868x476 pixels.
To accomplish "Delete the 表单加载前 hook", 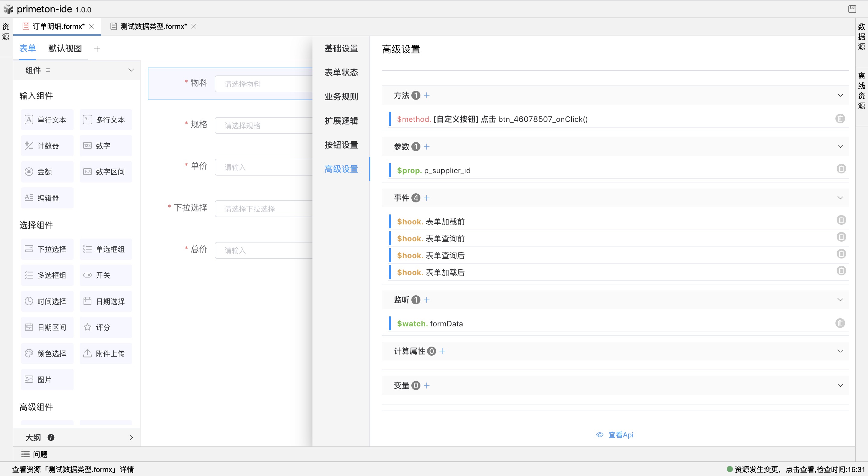I will coord(841,220).
